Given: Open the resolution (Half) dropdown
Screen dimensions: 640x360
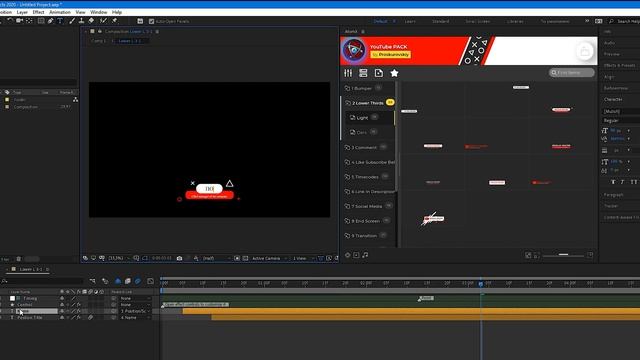Looking at the screenshot, I should (216, 258).
